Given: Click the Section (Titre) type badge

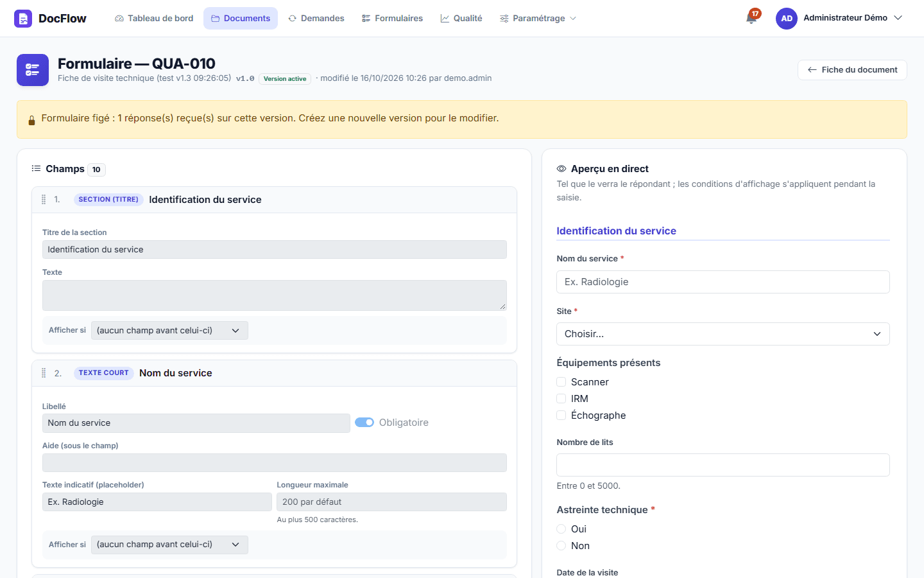Looking at the screenshot, I should click(x=108, y=200).
